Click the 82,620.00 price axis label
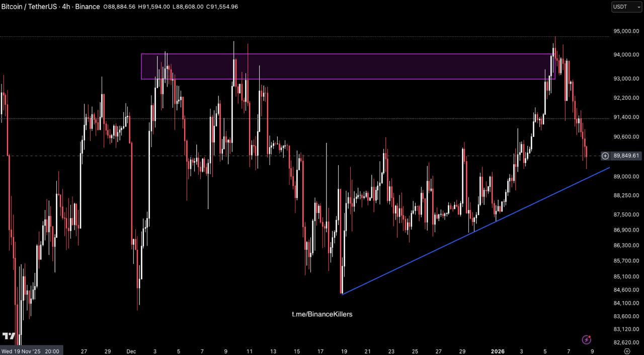 (626, 342)
